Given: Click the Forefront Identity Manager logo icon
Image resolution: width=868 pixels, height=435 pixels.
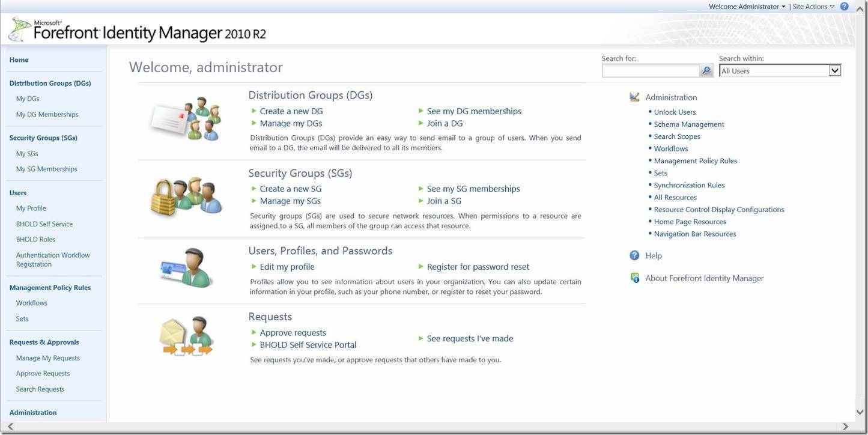Looking at the screenshot, I should 20,29.
